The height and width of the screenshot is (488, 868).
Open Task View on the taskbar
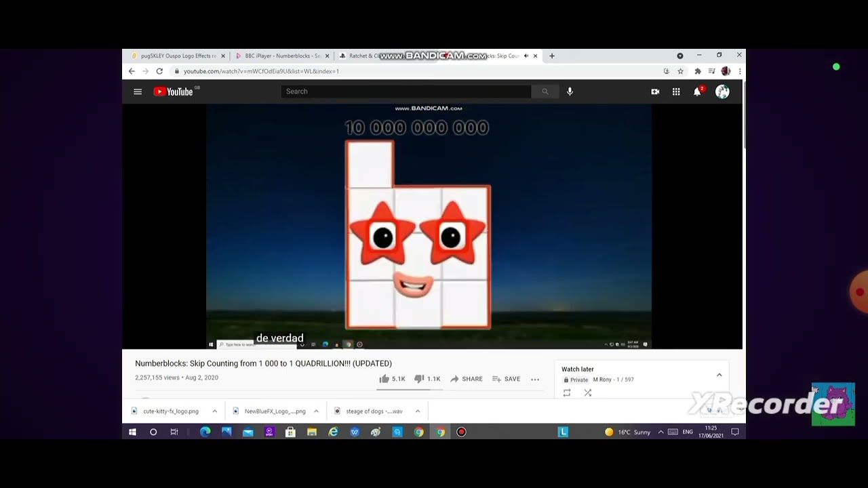pyautogui.click(x=174, y=432)
